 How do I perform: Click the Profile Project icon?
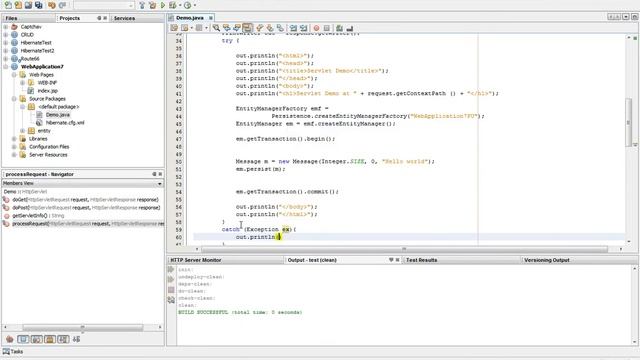pyautogui.click(x=187, y=5)
